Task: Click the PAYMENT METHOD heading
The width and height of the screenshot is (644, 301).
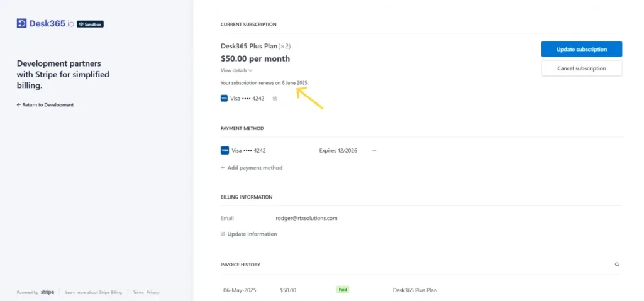Action: 242,129
